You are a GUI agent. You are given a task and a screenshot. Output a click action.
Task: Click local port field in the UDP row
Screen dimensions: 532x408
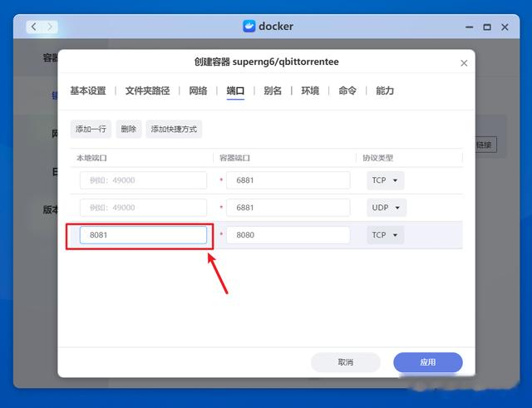(x=143, y=208)
